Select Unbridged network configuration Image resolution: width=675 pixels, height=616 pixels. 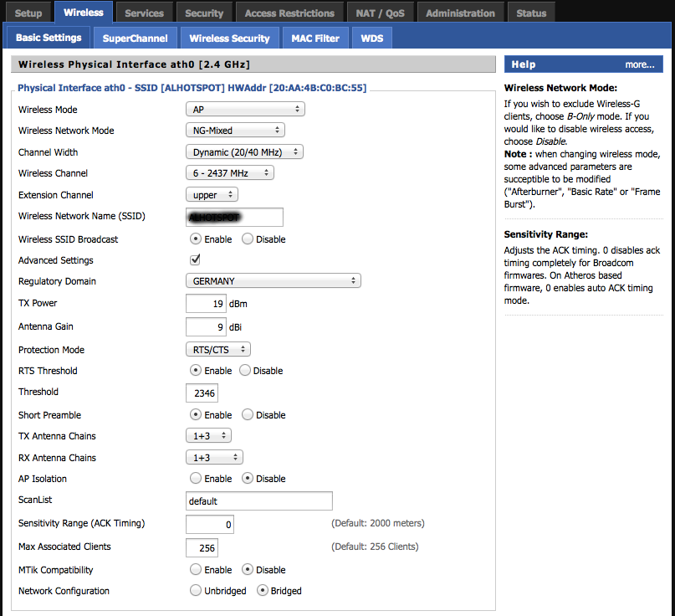pyautogui.click(x=196, y=591)
